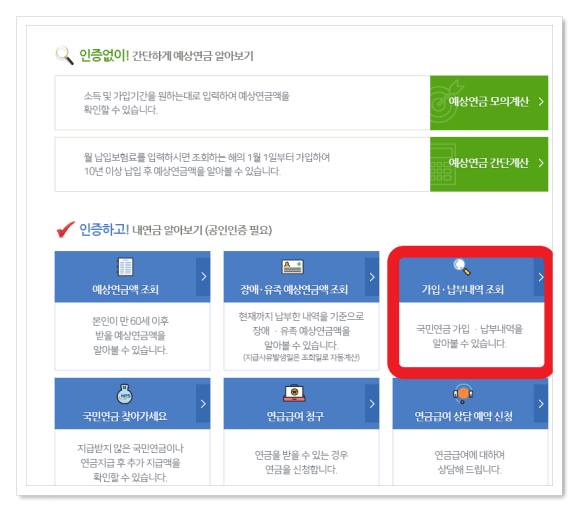This screenshot has height=512, width=579.
Task: Click the note '(지급사유발생일은 조회일로 자동계산)'
Action: coord(301,357)
